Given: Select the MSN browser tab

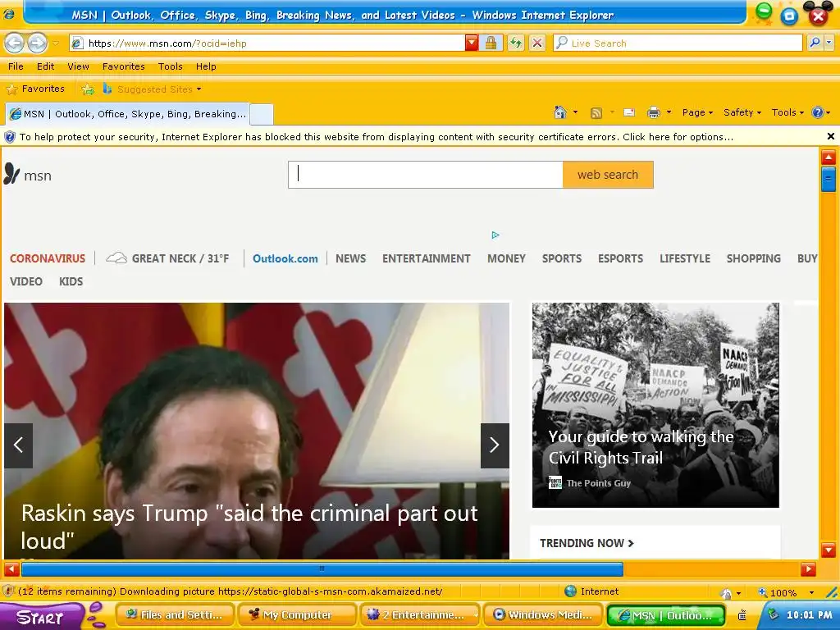Looking at the screenshot, I should click(x=127, y=113).
